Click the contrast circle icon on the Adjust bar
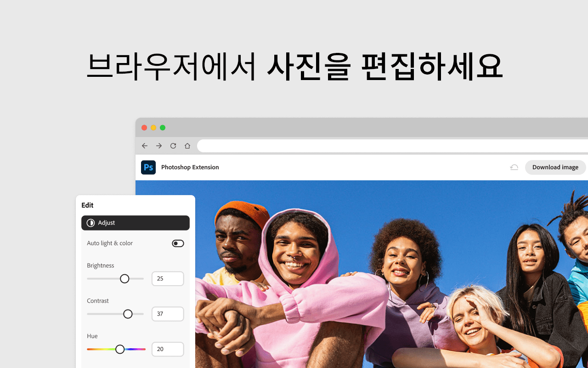 coord(90,223)
